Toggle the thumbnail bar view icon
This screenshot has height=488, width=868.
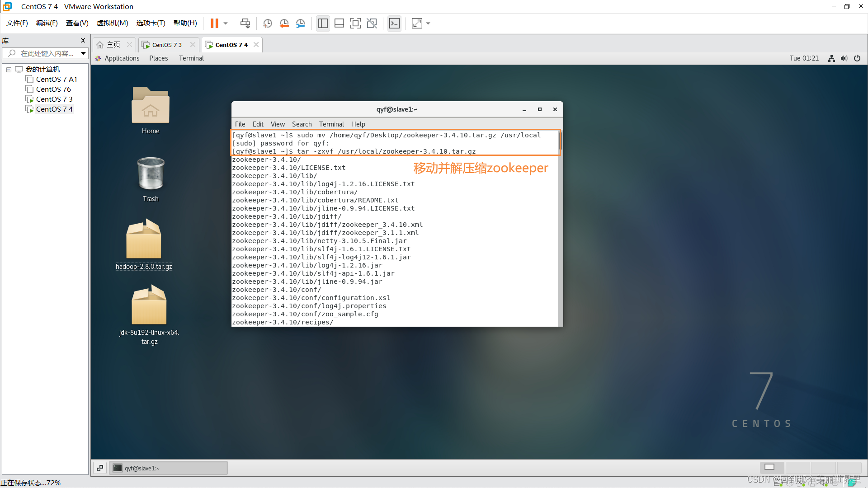coord(339,23)
